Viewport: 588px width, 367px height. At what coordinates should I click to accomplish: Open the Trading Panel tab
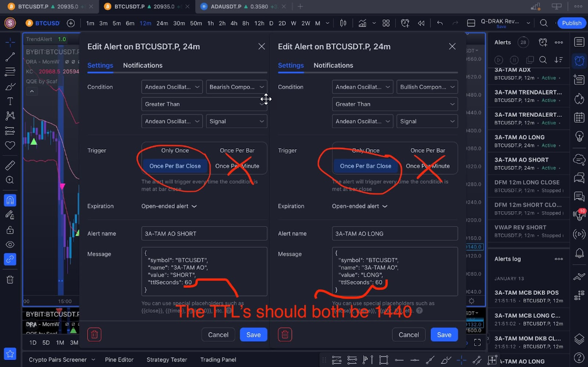(218, 359)
